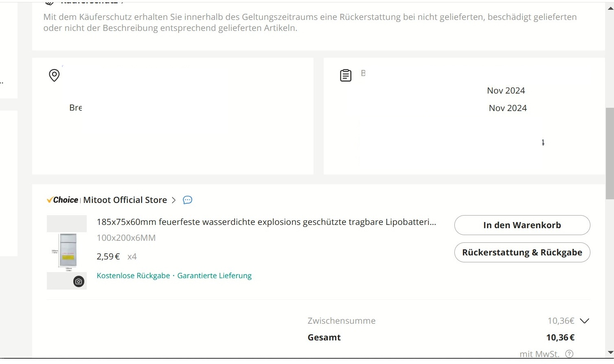The width and height of the screenshot is (614, 364).
Task: Click the location pin address icon
Action: pos(54,75)
